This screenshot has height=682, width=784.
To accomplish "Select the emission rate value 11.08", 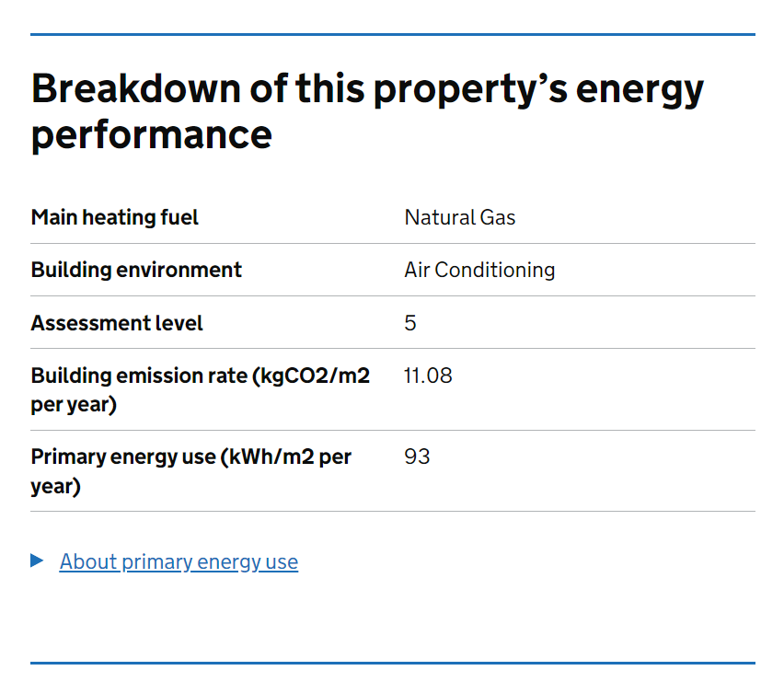I will (x=428, y=376).
